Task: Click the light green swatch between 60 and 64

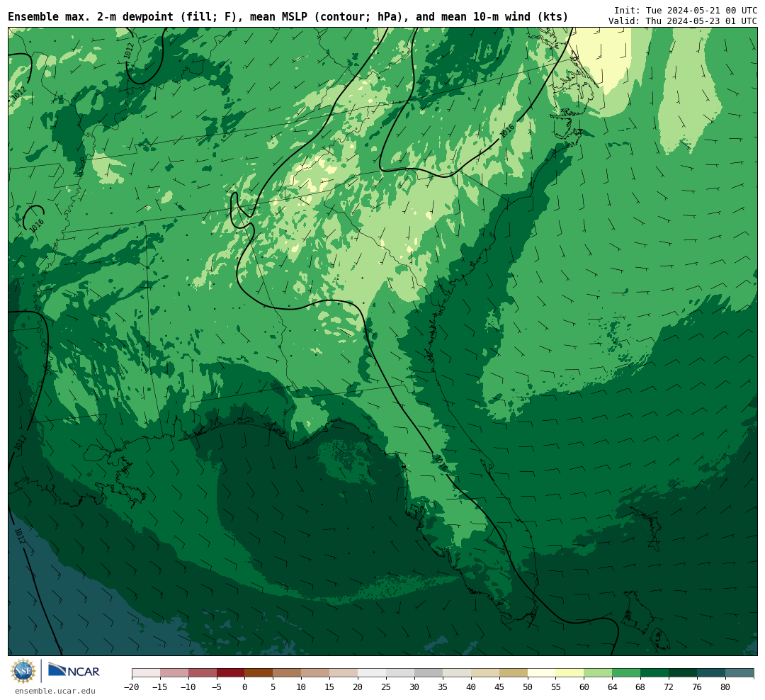Action: (598, 673)
